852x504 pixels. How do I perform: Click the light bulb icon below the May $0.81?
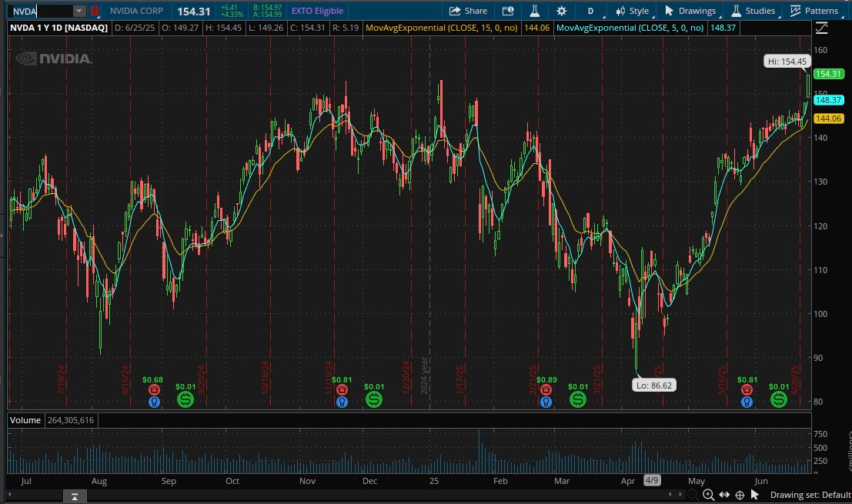click(x=747, y=402)
